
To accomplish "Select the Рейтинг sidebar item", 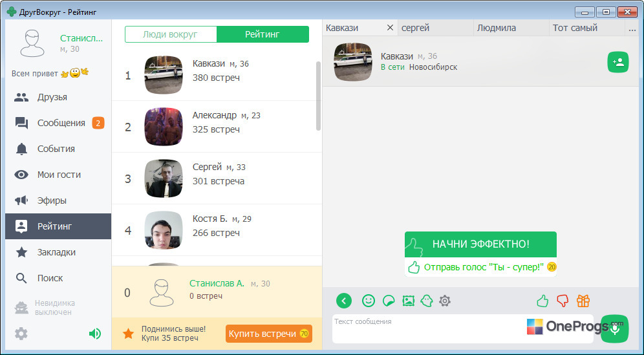I will click(x=58, y=226).
